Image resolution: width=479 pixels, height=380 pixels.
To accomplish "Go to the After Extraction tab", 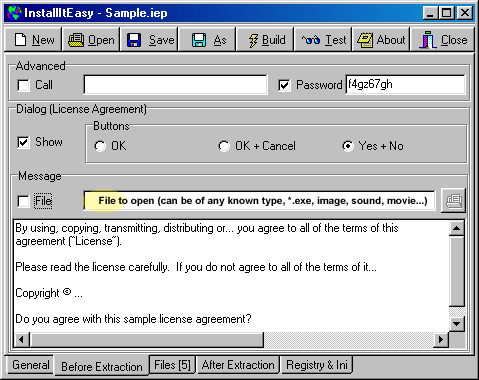I will (238, 365).
